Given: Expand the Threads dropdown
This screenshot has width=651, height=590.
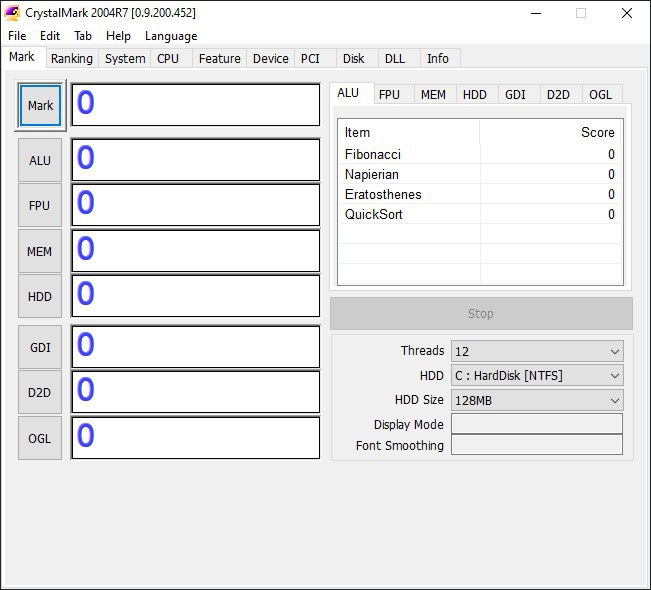Looking at the screenshot, I should coord(537,352).
